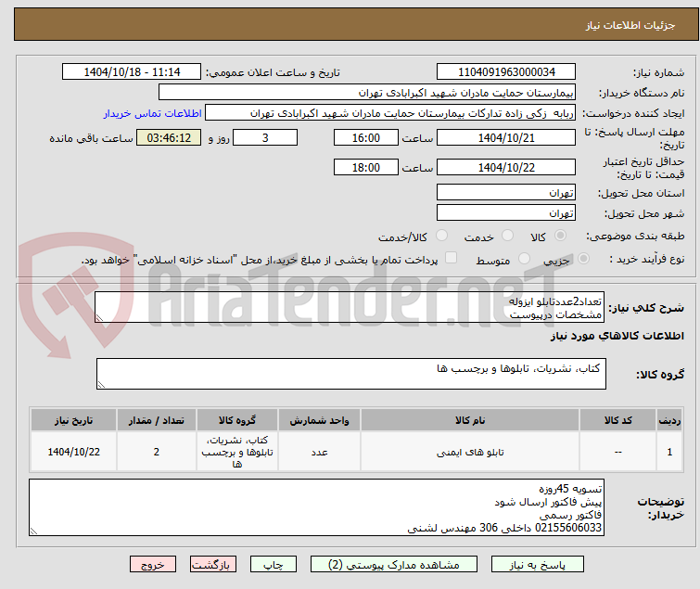Click the 'بازگشت' back button
This screenshot has width=700, height=589.
click(212, 565)
